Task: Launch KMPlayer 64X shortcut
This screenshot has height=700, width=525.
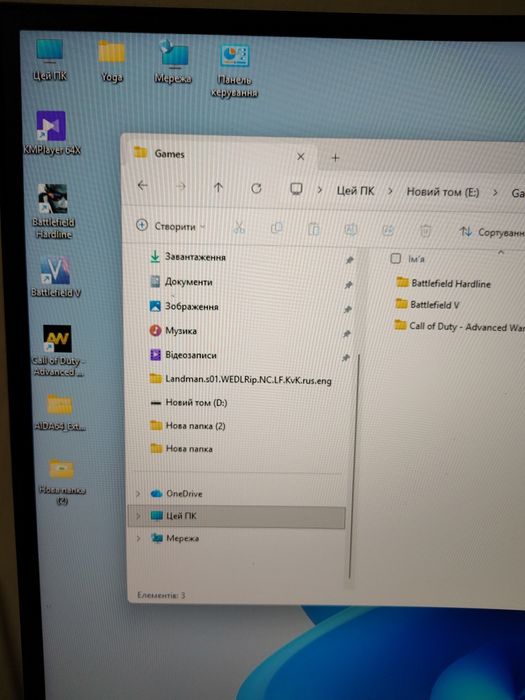Action: pos(52,133)
